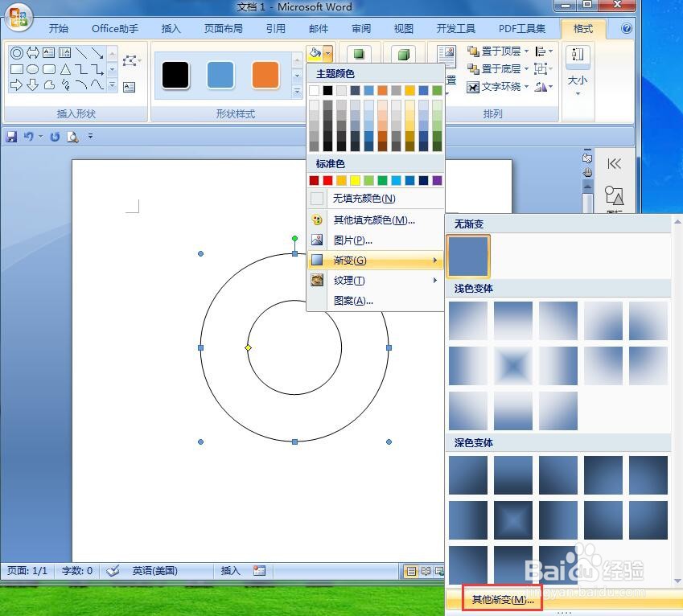Open 其他填充颜色(M)... dialog
The height and width of the screenshot is (616, 683).
point(376,220)
